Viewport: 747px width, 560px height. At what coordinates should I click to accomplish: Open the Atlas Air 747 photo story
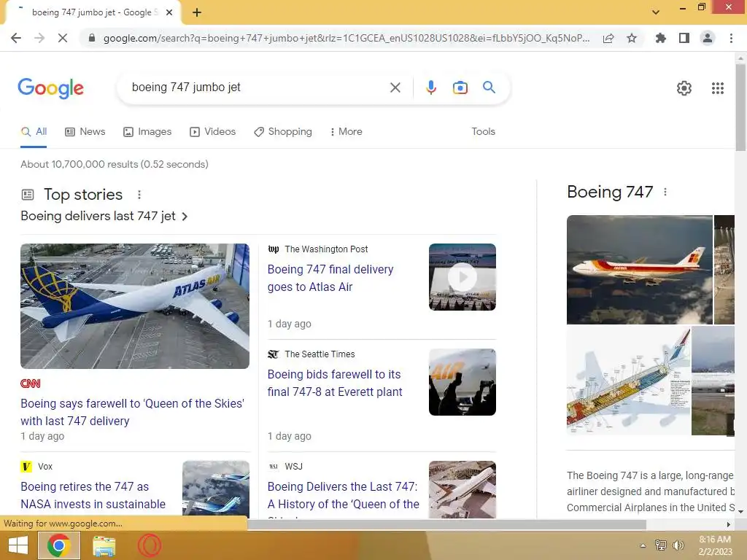pos(135,306)
